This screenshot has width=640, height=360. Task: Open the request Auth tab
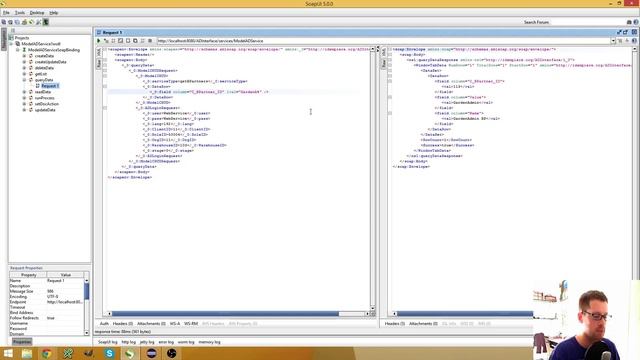coord(104,324)
